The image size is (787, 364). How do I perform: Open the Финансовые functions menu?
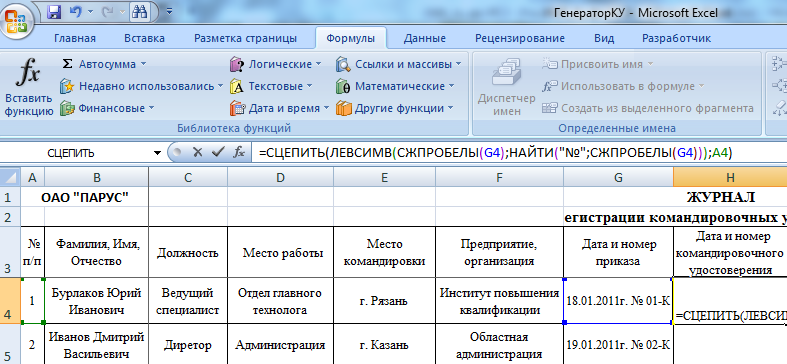point(107,108)
